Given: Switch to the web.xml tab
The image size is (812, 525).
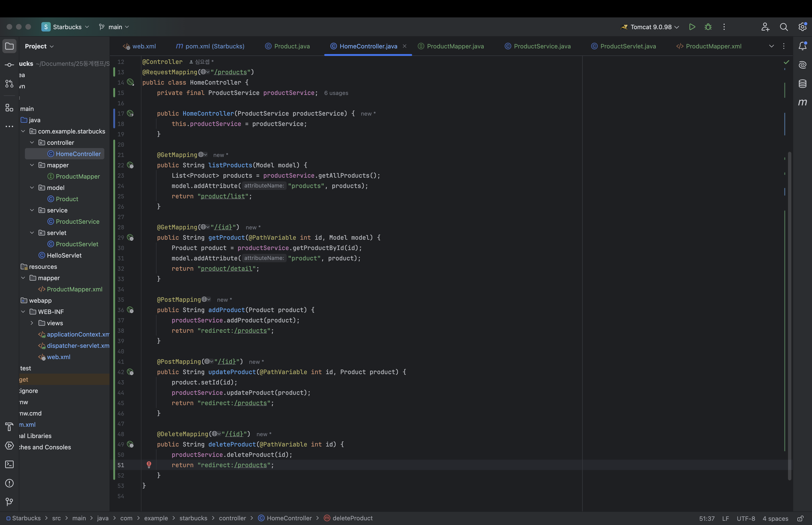Looking at the screenshot, I should point(139,46).
